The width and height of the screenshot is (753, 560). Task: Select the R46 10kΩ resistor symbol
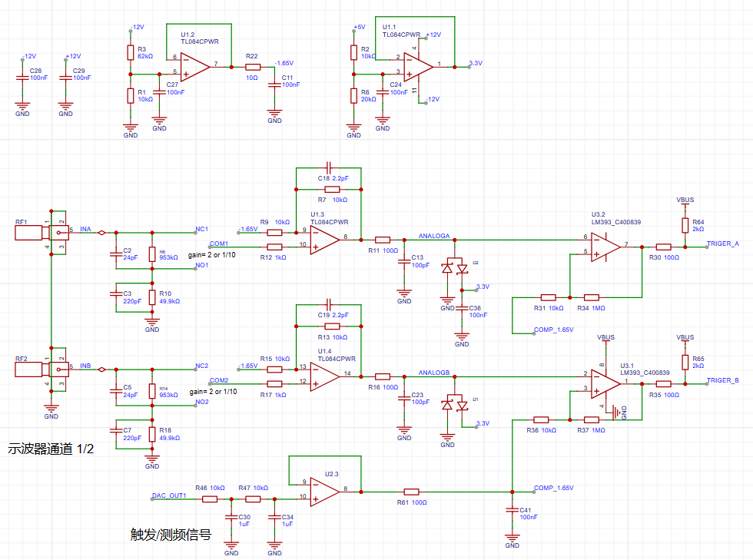[x=209, y=499]
